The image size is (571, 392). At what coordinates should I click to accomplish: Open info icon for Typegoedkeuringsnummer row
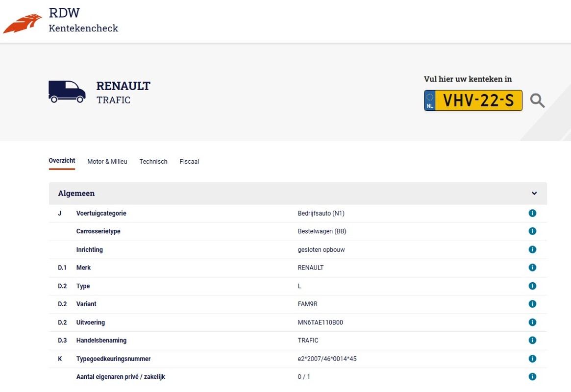click(532, 359)
